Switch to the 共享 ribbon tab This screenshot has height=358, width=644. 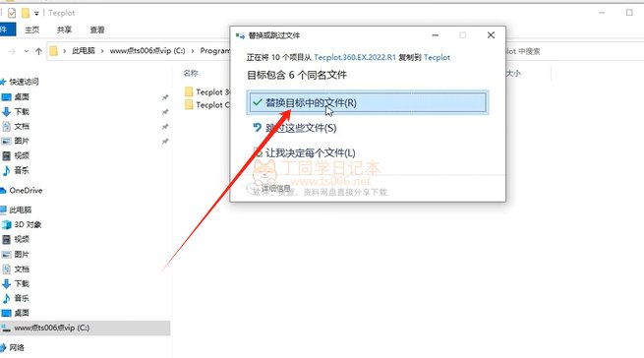coord(64,30)
